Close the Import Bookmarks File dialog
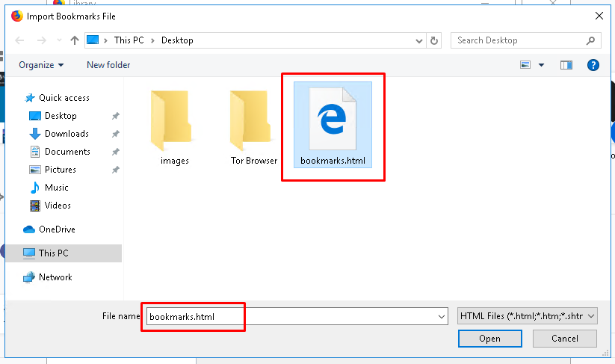The width and height of the screenshot is (615, 364). (599, 16)
